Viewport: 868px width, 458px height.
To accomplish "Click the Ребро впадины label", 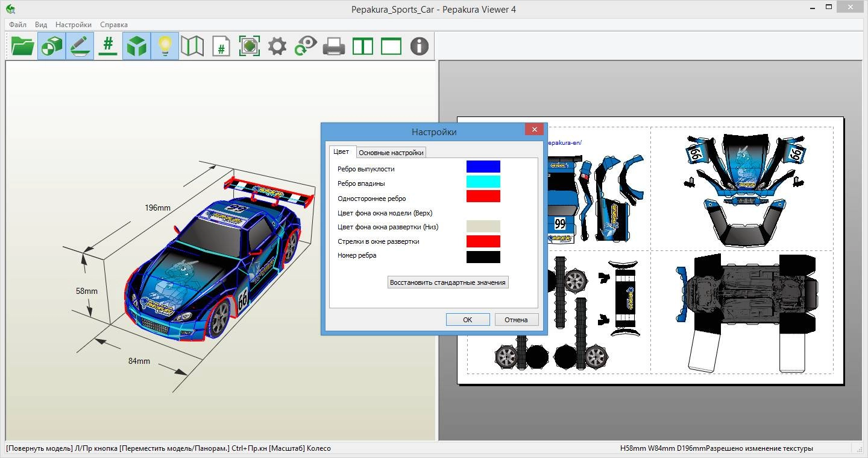I will pos(361,183).
